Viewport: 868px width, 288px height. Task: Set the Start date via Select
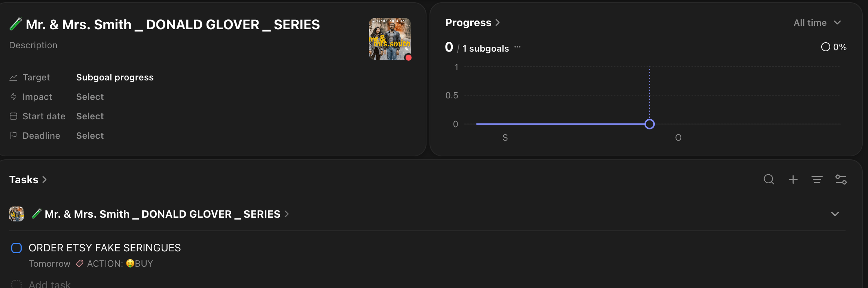coord(90,116)
